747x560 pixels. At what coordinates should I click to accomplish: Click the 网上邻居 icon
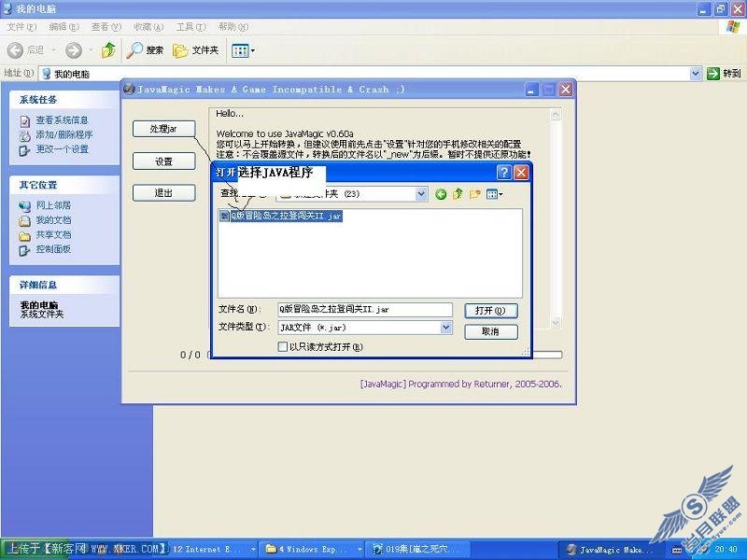[x=25, y=206]
